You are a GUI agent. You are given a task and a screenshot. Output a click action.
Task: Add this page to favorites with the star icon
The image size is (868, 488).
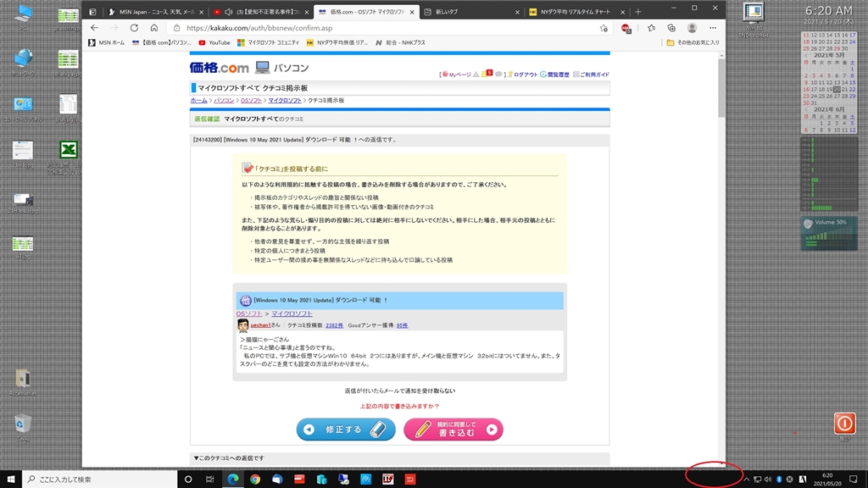click(604, 28)
